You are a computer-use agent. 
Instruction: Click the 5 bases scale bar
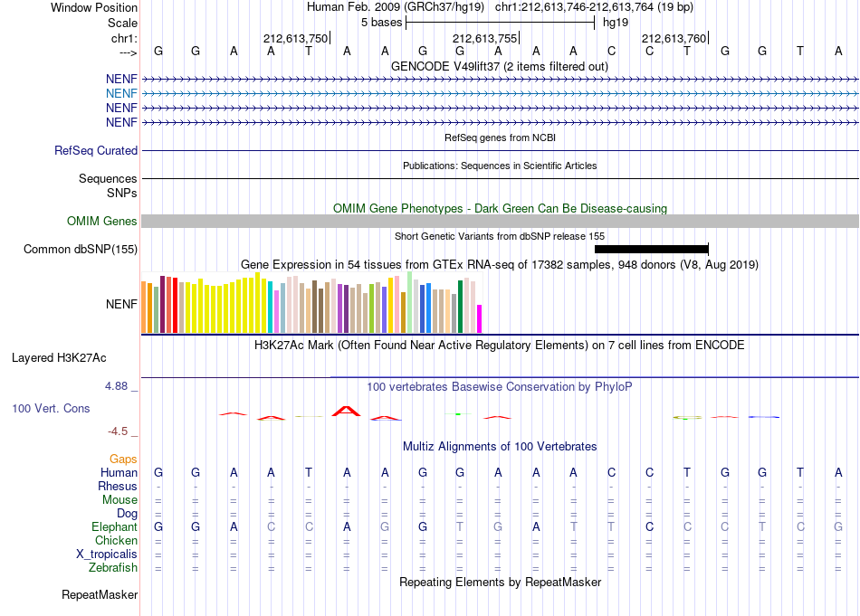point(500,23)
